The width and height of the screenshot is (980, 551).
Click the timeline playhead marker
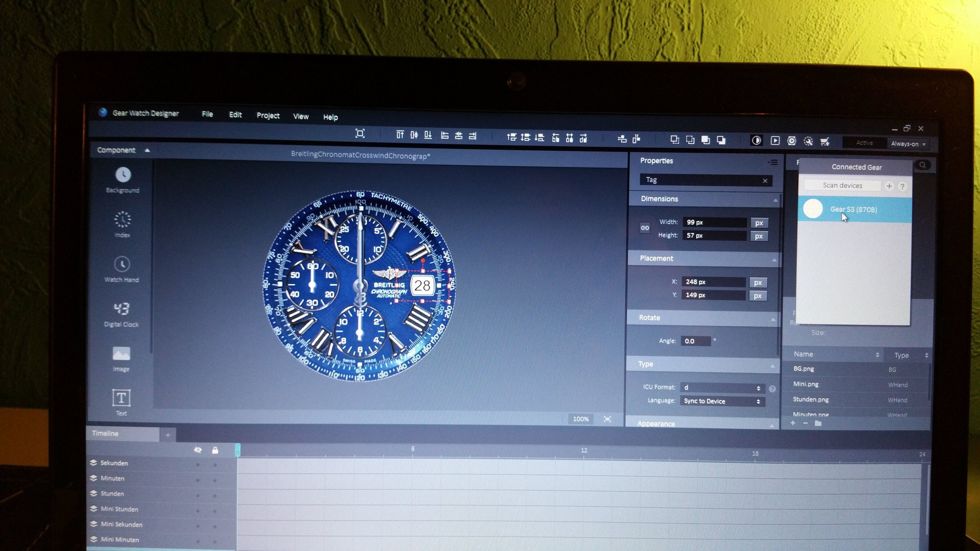pyautogui.click(x=237, y=450)
